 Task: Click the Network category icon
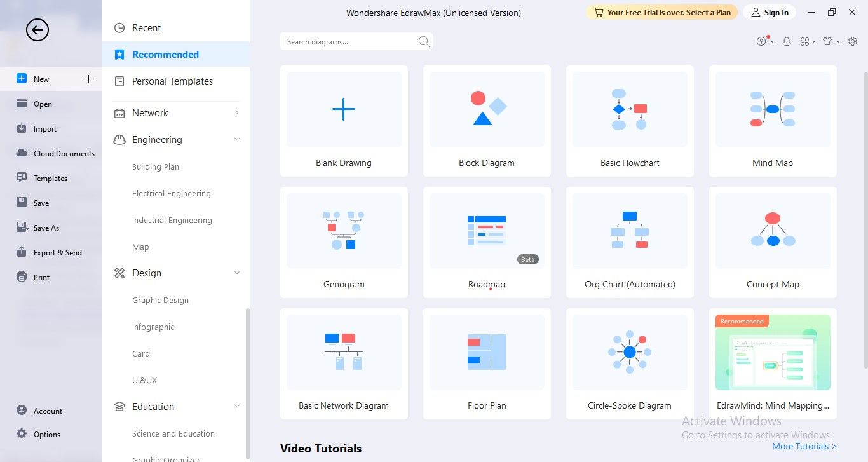119,113
